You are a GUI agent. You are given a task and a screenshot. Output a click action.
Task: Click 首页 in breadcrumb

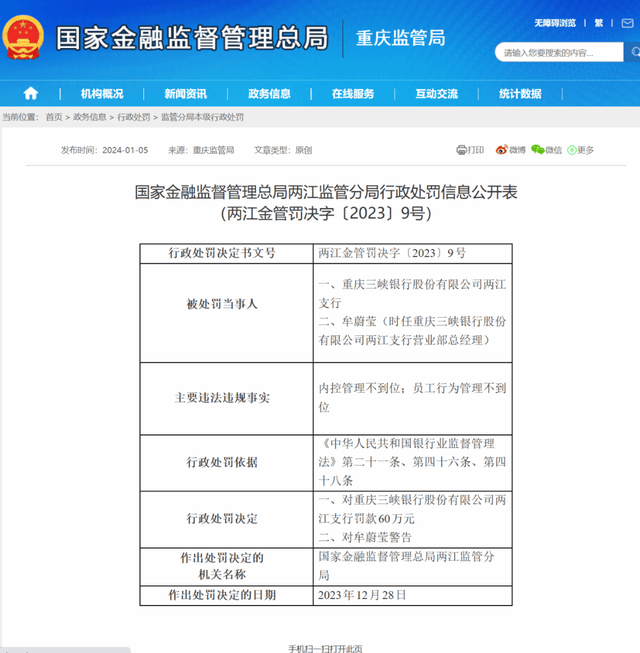tap(54, 117)
